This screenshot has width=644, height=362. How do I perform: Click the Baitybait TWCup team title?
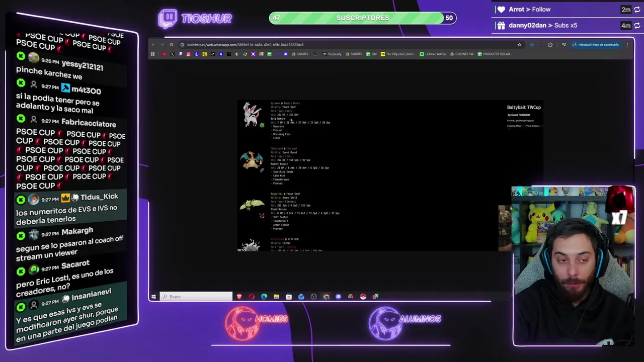[524, 107]
